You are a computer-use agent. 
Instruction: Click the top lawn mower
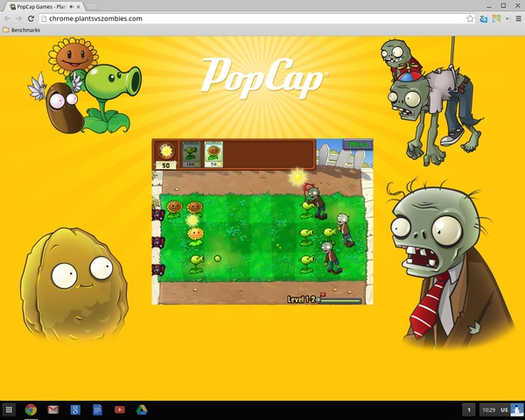(x=158, y=214)
